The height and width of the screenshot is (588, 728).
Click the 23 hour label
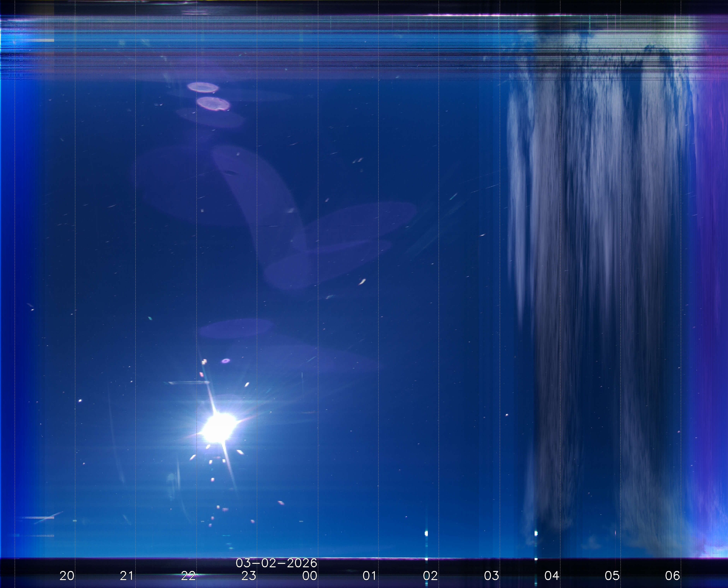coord(249,575)
